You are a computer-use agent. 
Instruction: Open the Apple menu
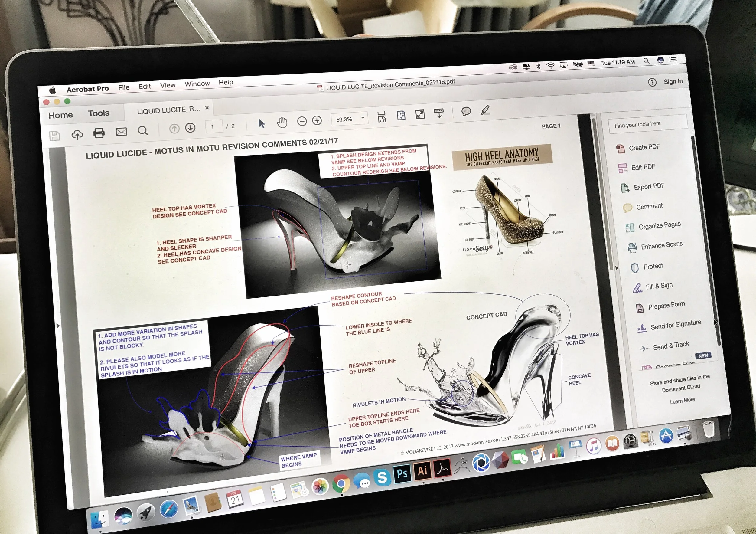(53, 90)
